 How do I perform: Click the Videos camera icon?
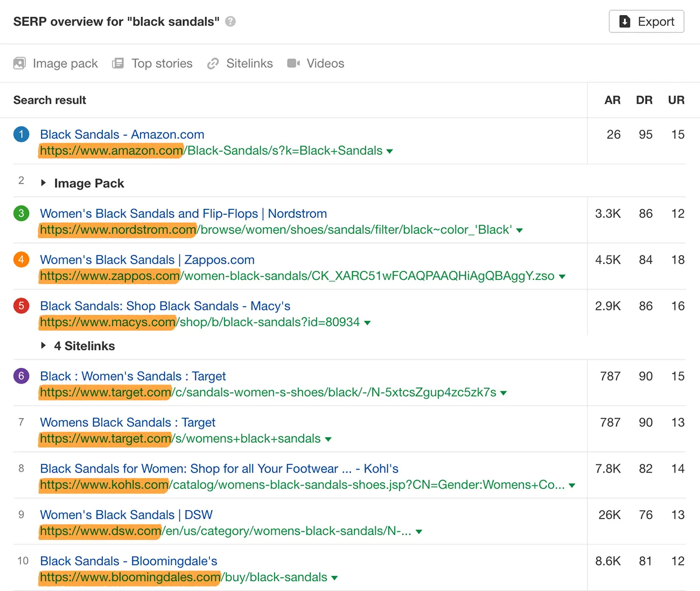tap(293, 64)
